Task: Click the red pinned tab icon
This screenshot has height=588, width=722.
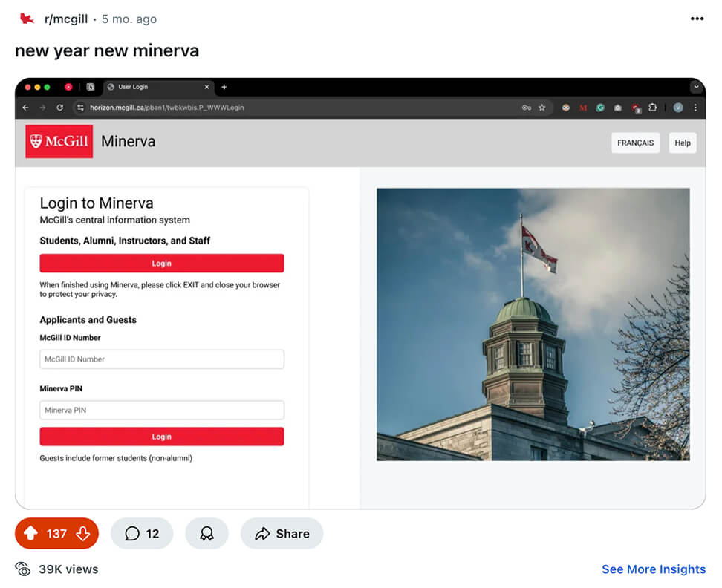Action: [68, 87]
